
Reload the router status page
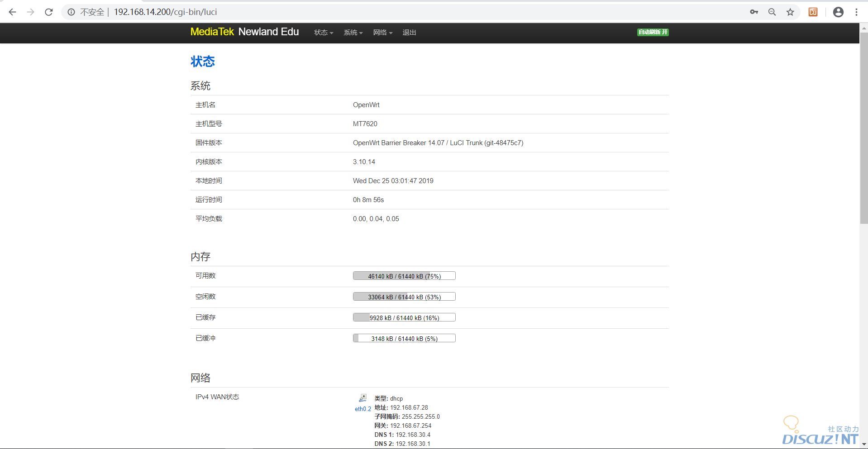[49, 12]
